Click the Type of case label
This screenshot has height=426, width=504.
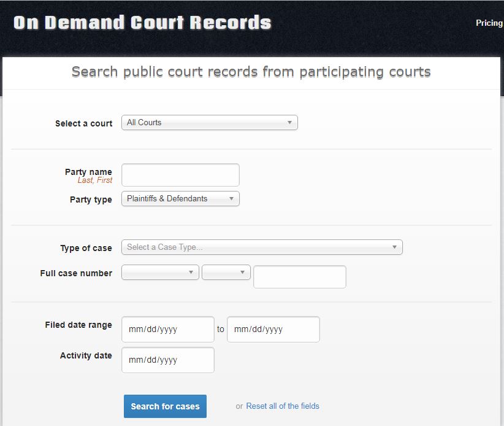(x=86, y=248)
